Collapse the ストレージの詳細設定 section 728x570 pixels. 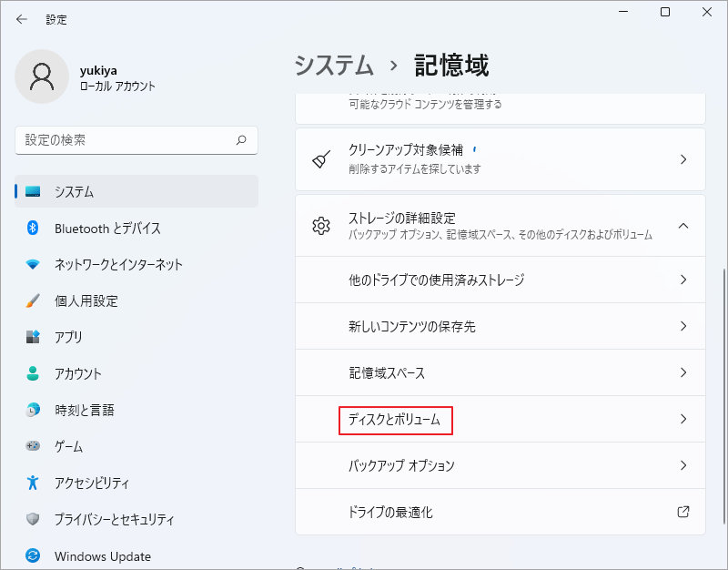tap(682, 224)
